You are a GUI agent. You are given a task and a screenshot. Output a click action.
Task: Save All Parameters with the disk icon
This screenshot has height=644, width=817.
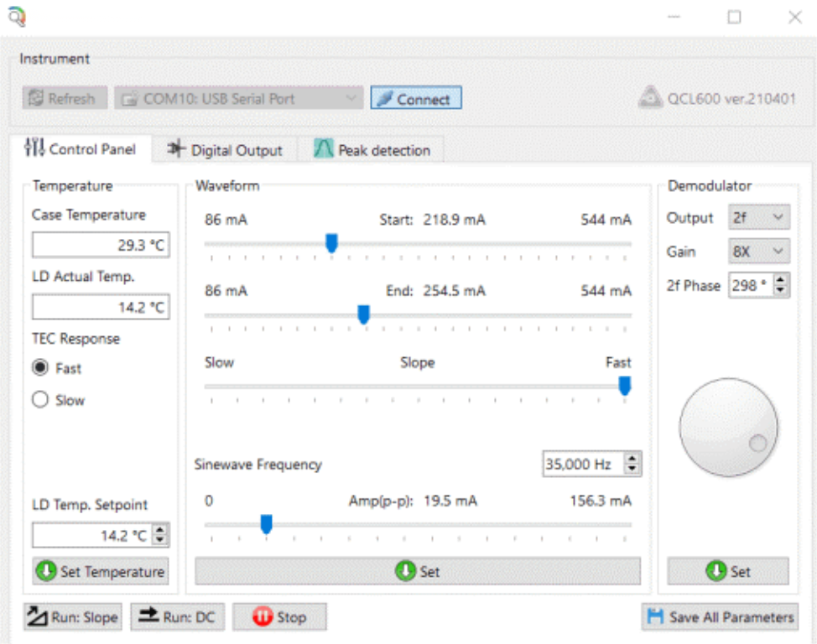click(721, 617)
